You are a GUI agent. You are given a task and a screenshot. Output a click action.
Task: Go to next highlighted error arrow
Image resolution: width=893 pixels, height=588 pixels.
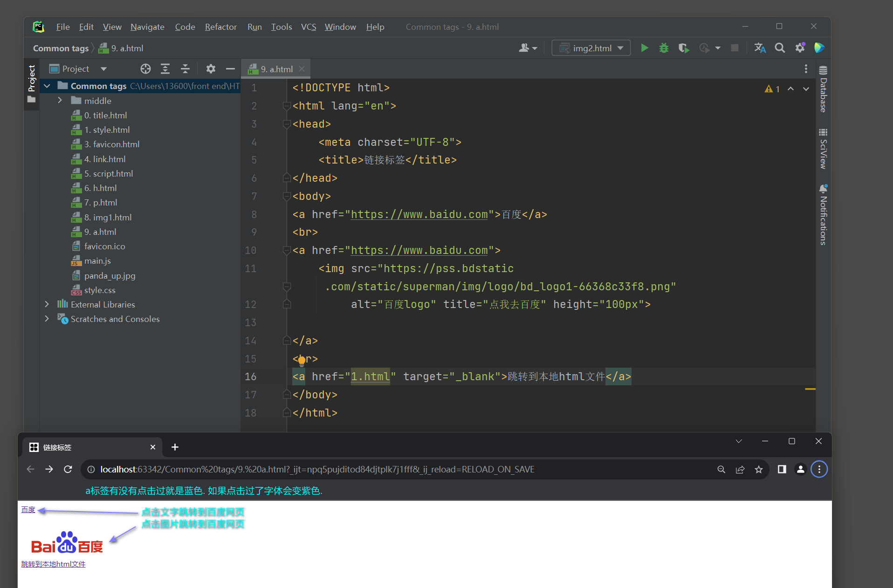point(806,89)
